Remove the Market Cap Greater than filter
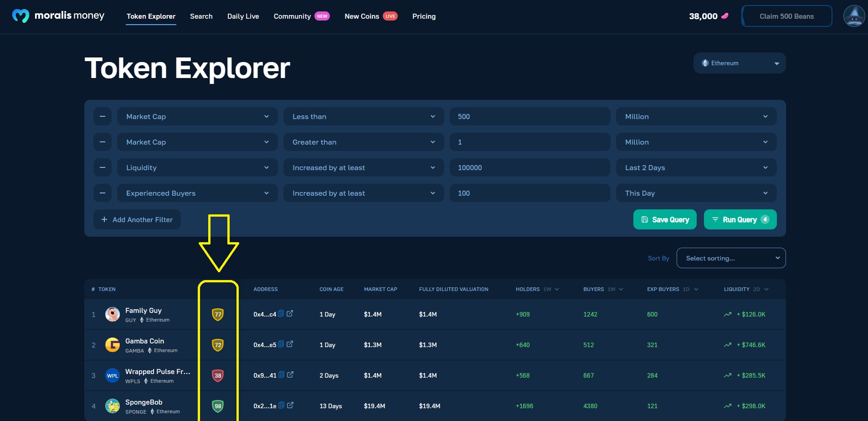The height and width of the screenshot is (421, 868). click(103, 142)
